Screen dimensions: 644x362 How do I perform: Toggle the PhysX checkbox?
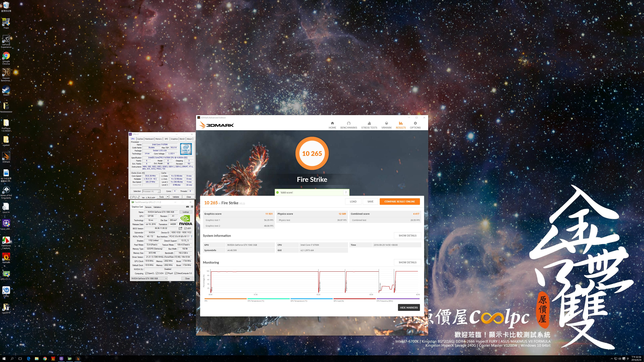(166, 273)
